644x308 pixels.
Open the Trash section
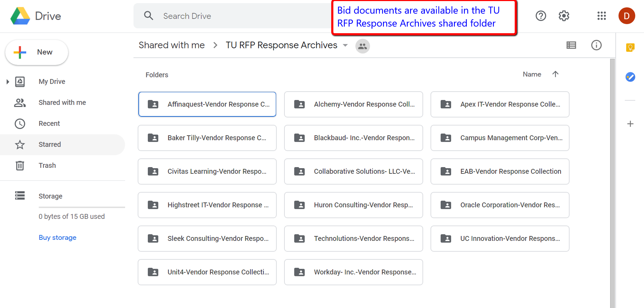click(47, 165)
